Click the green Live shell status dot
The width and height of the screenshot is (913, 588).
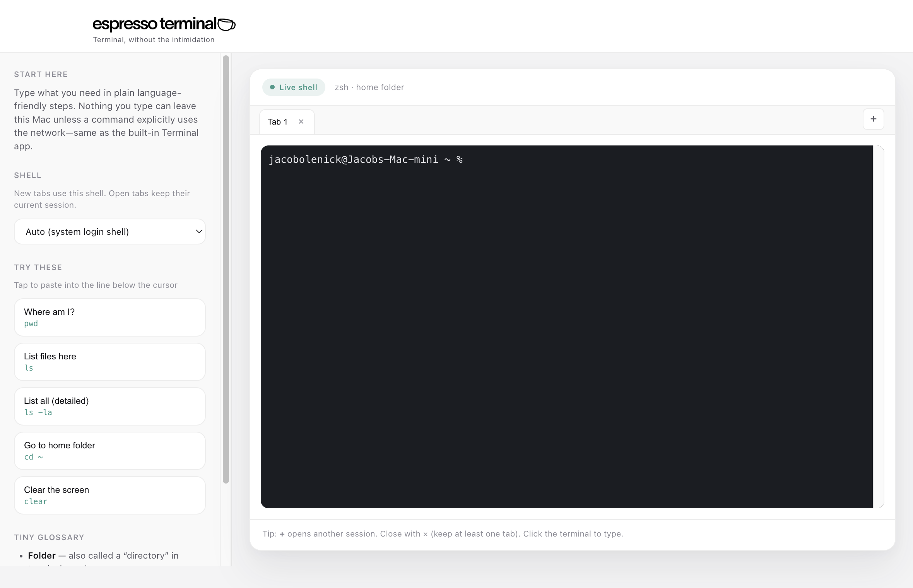pyautogui.click(x=272, y=87)
